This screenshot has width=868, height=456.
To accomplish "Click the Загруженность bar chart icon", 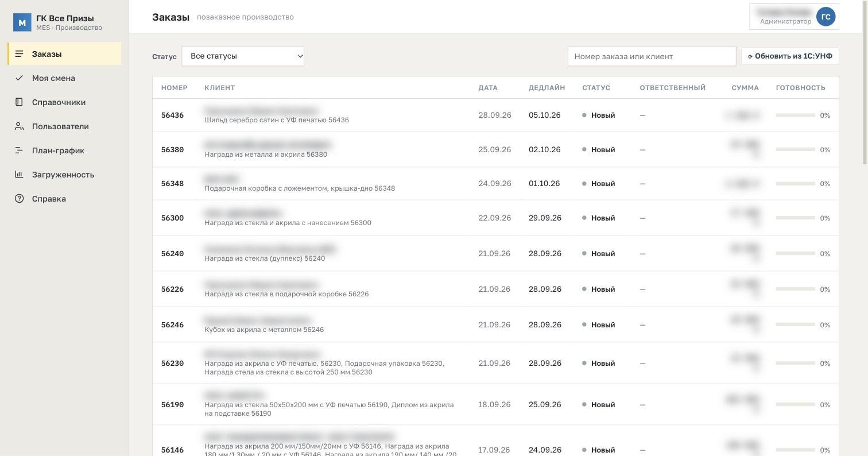I will [20, 175].
